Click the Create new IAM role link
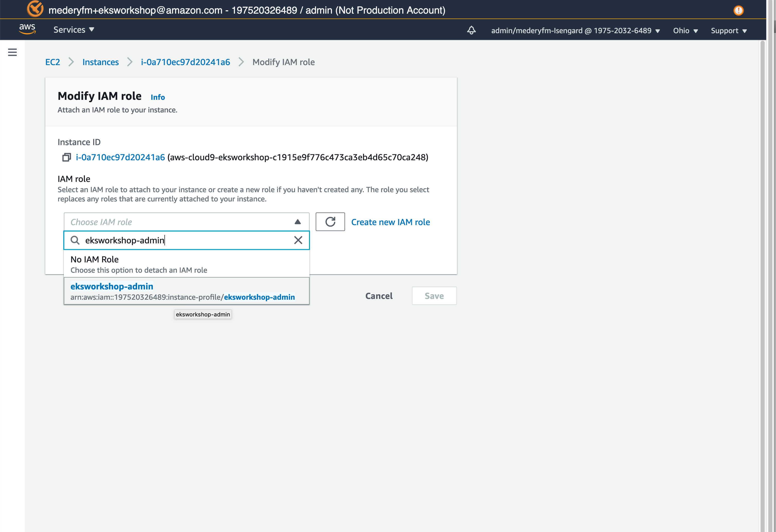The height and width of the screenshot is (532, 776). [390, 222]
